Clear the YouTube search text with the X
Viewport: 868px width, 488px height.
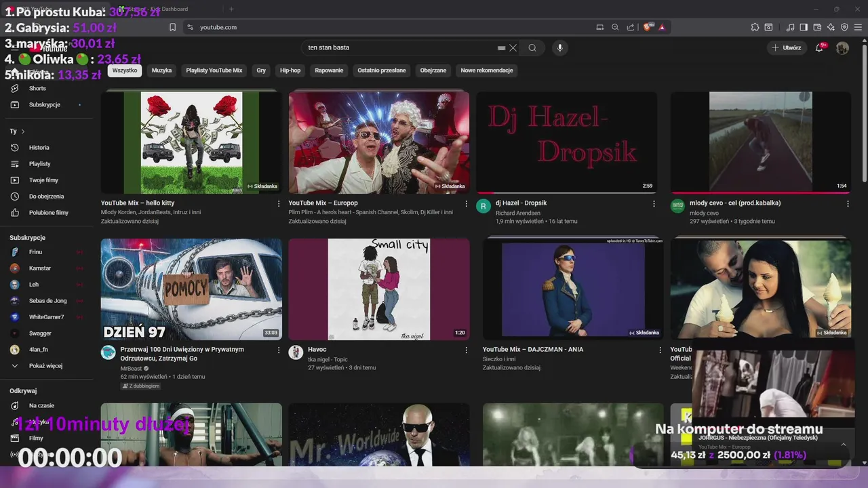tap(513, 47)
